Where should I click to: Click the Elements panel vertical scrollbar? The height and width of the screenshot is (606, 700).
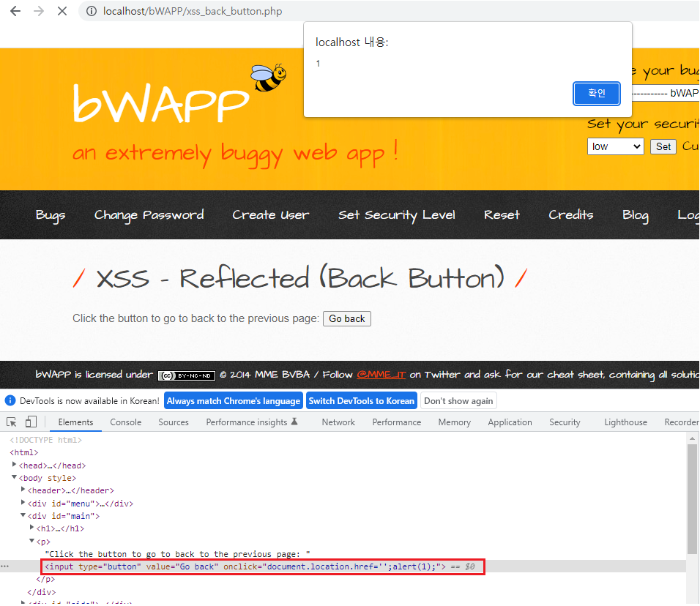tap(692, 498)
